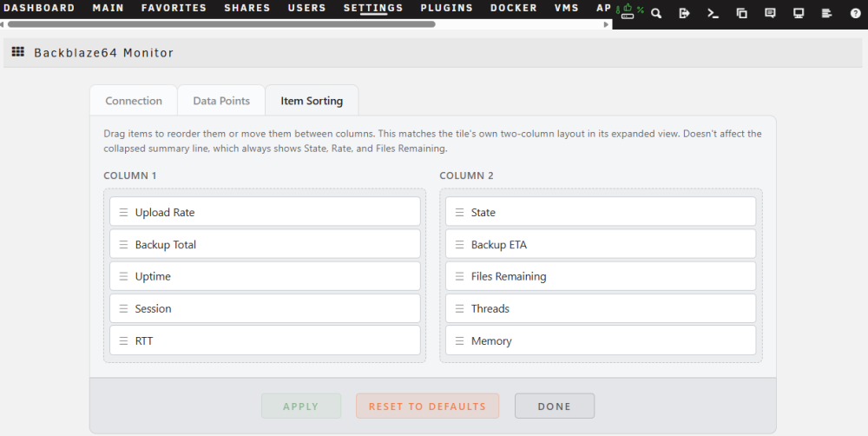
Task: Grab the State drag handle
Action: (x=459, y=212)
